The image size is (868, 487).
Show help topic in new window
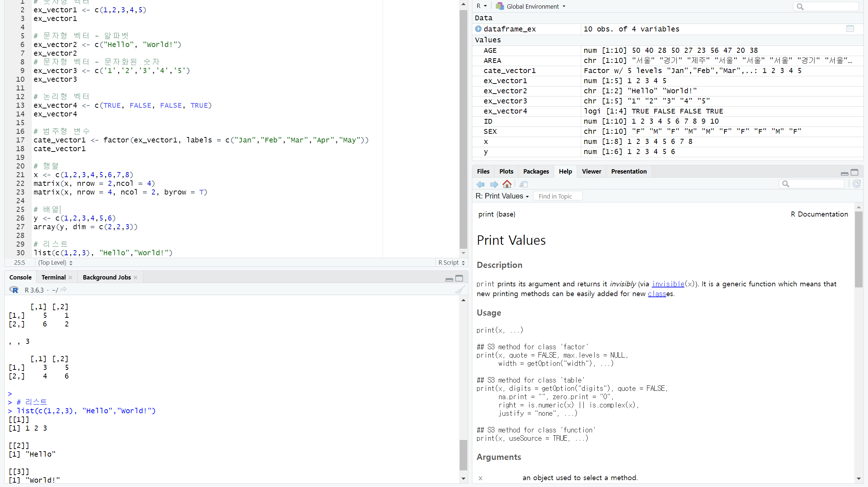click(523, 184)
